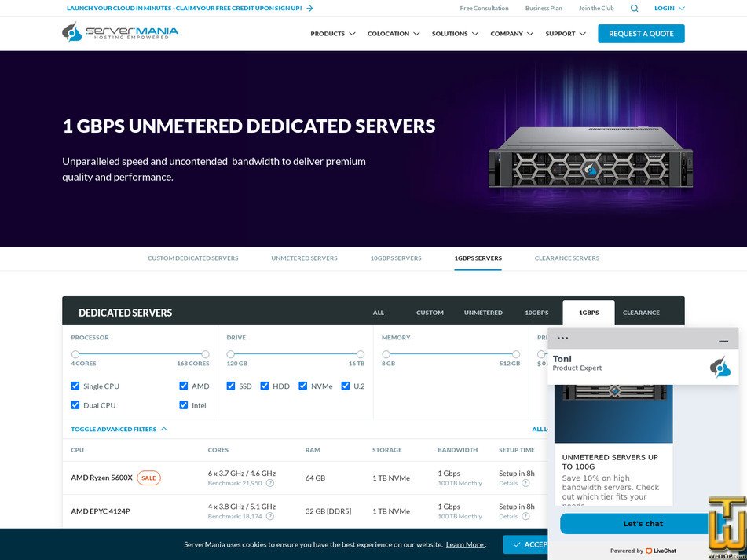The height and width of the screenshot is (560, 747).
Task: Minimize the Toni chat window
Action: (x=724, y=339)
